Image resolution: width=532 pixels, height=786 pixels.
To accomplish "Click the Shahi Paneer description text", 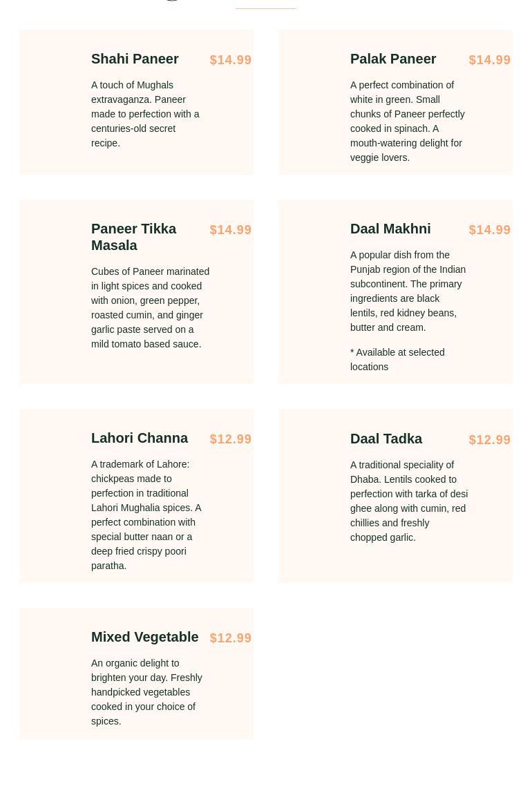I will pos(145,114).
